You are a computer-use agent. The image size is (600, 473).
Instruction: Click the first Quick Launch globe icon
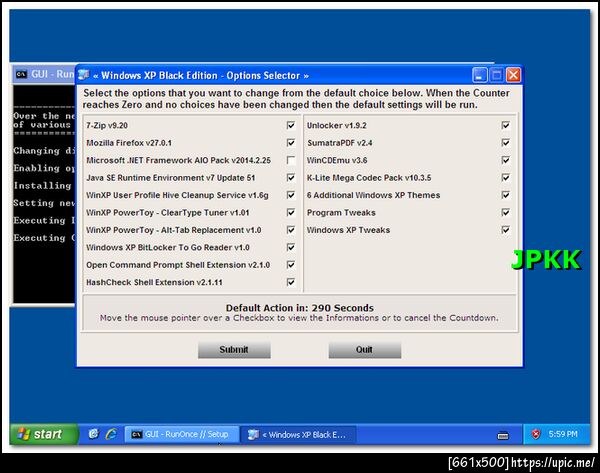coord(93,434)
